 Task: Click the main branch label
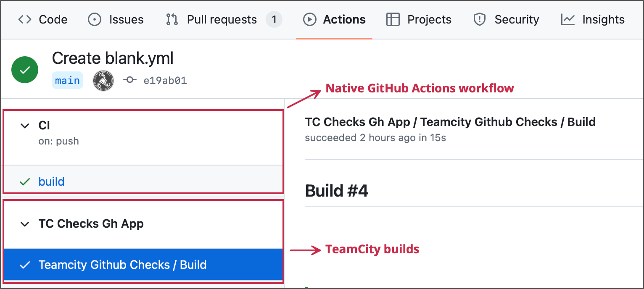[67, 80]
